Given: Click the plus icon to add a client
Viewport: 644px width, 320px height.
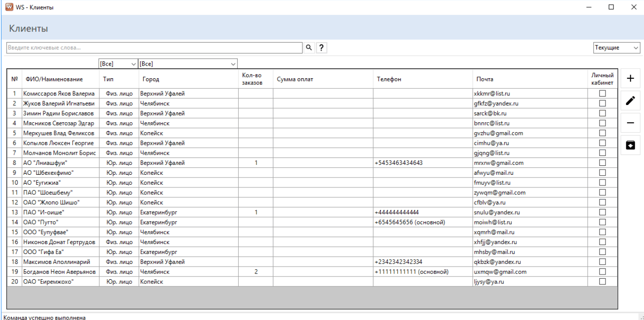Looking at the screenshot, I should (x=630, y=79).
